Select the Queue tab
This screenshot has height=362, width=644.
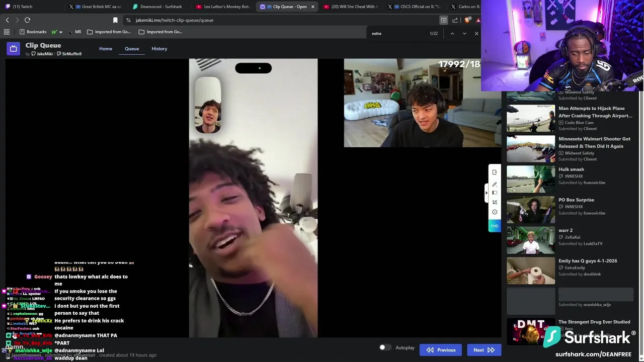click(x=132, y=49)
